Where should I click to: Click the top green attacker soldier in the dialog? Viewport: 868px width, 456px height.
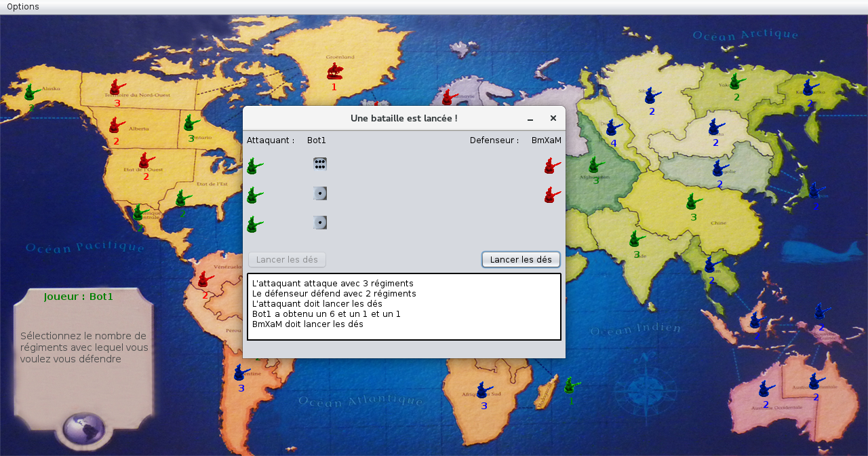pos(254,166)
